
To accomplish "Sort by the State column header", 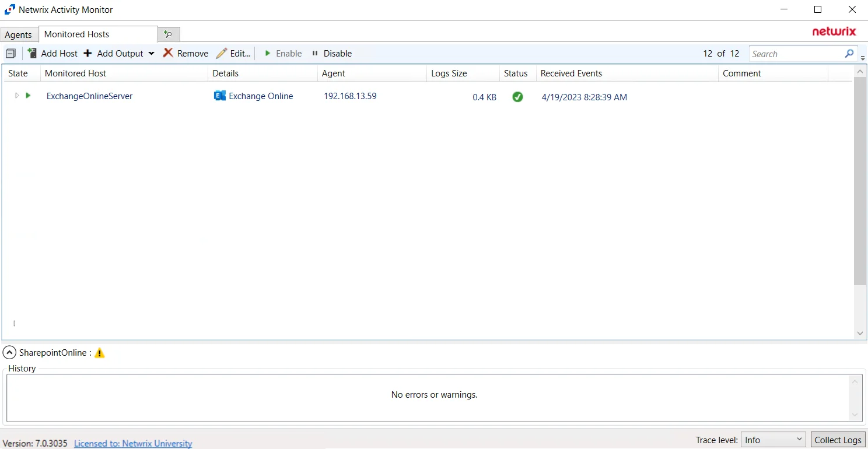I will 21,73.
